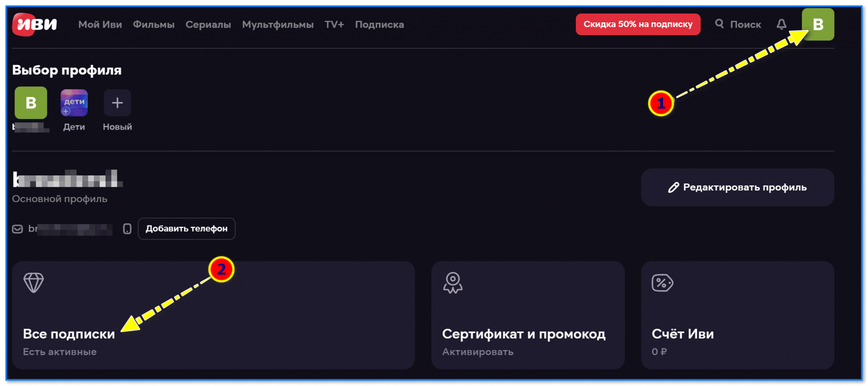Open Мультфильмы section
Viewport: 868px width, 386px height.
point(278,25)
